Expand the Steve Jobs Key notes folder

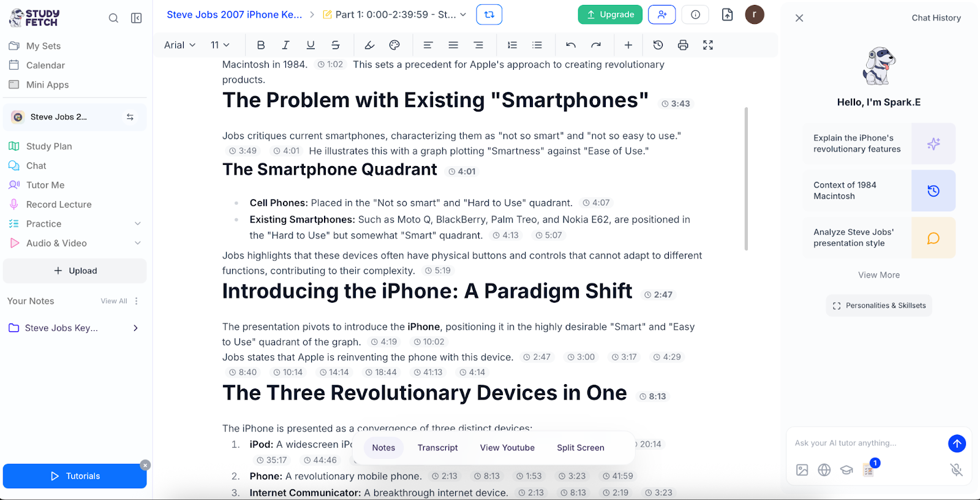tap(135, 328)
